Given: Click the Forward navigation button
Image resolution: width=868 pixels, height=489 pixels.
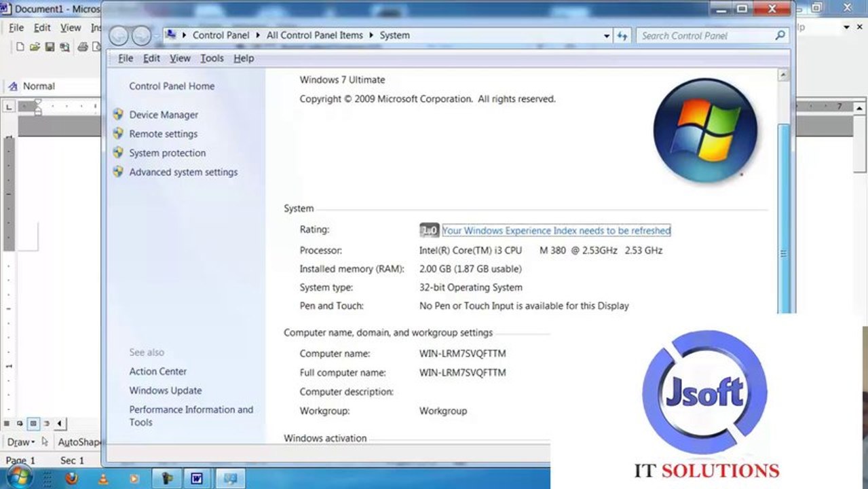Looking at the screenshot, I should (141, 35).
